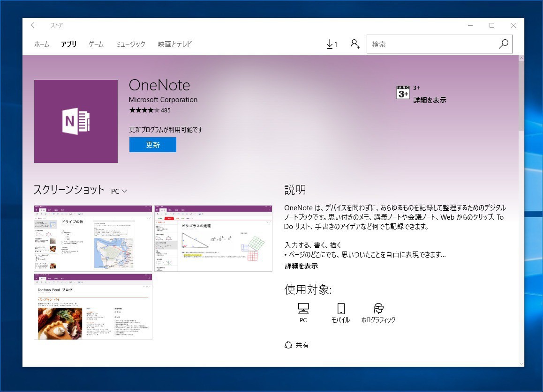Open the downloads and updates indicator

332,44
